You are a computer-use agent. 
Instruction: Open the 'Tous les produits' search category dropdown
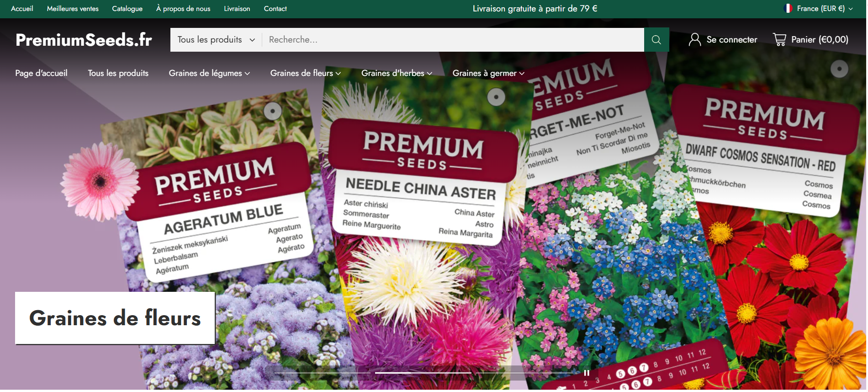216,40
